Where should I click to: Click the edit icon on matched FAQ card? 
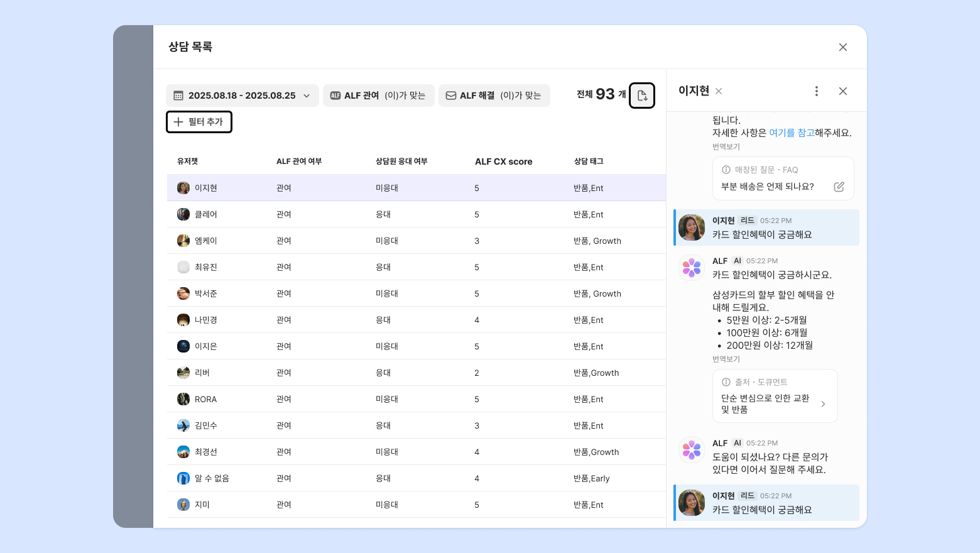pos(839,187)
